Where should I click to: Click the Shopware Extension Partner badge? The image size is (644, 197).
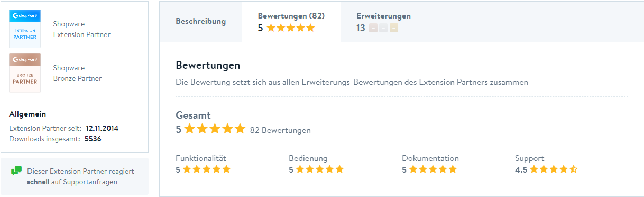pos(25,29)
